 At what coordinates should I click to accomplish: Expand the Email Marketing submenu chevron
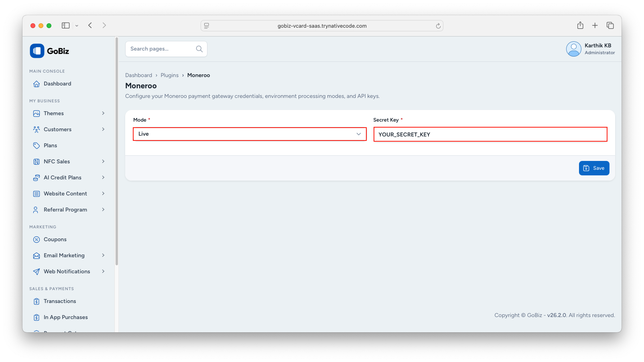pyautogui.click(x=103, y=255)
